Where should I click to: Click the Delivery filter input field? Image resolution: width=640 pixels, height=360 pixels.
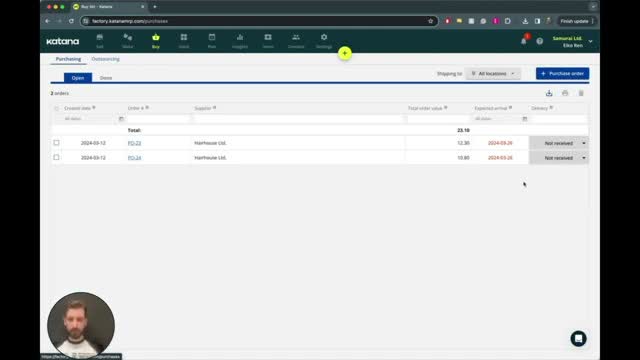(559, 119)
